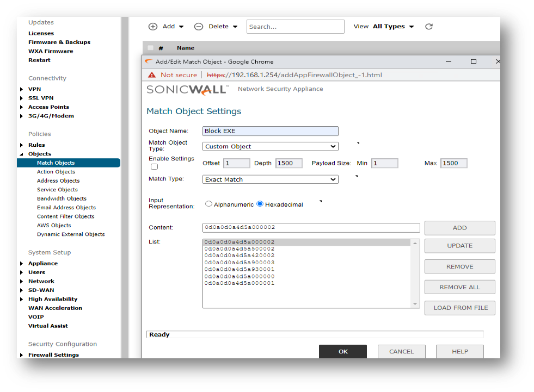Expand the VPN tree item in sidebar

pos(22,89)
